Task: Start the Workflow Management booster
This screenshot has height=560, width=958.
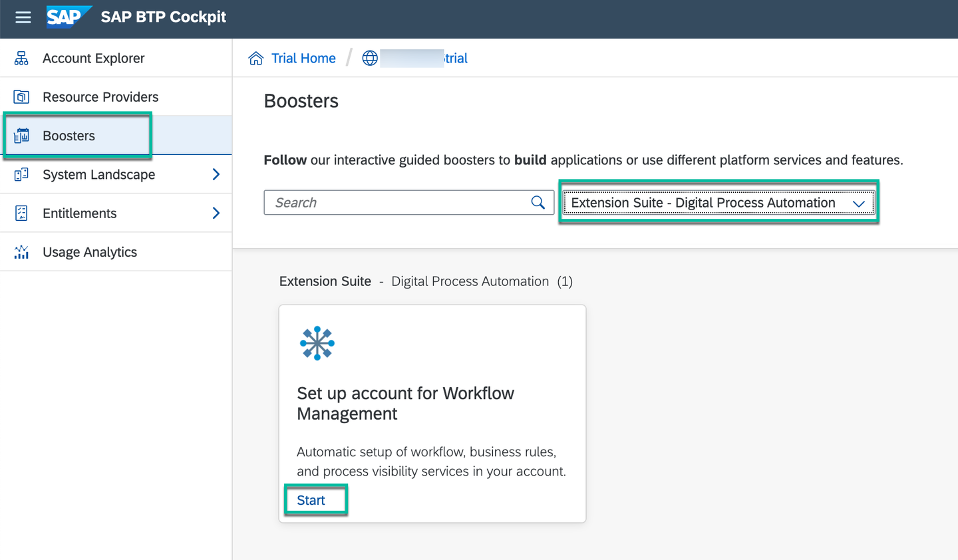Action: pos(311,500)
